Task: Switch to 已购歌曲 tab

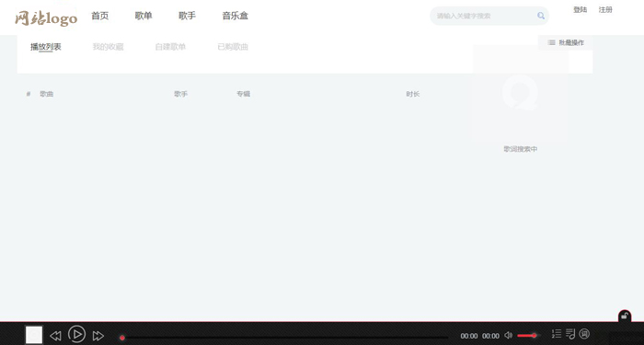Action: (x=233, y=47)
